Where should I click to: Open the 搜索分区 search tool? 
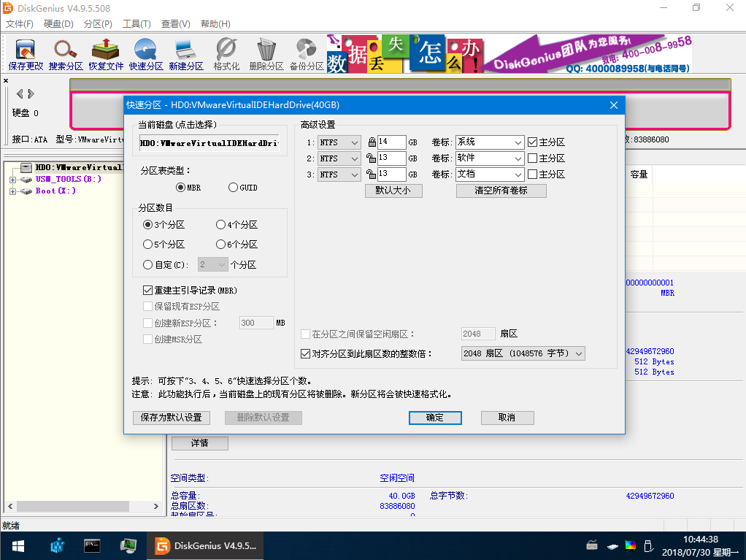66,55
